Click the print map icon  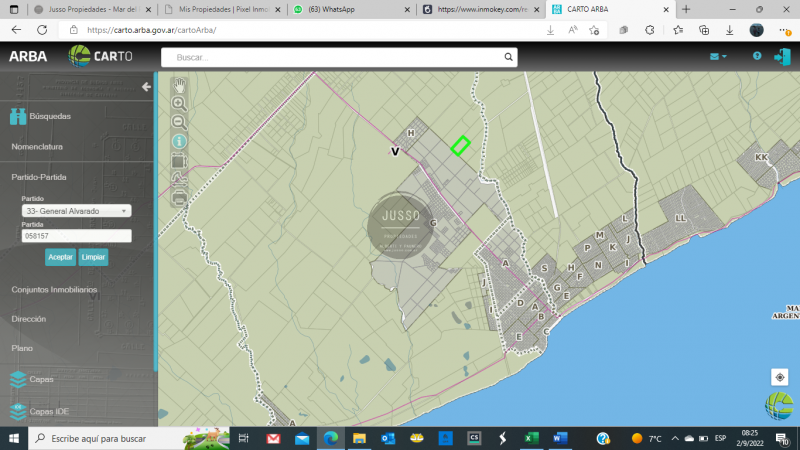[179, 198]
